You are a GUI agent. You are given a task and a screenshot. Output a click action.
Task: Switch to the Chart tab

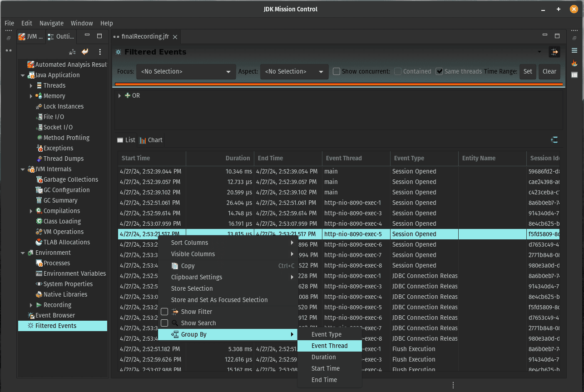point(151,140)
